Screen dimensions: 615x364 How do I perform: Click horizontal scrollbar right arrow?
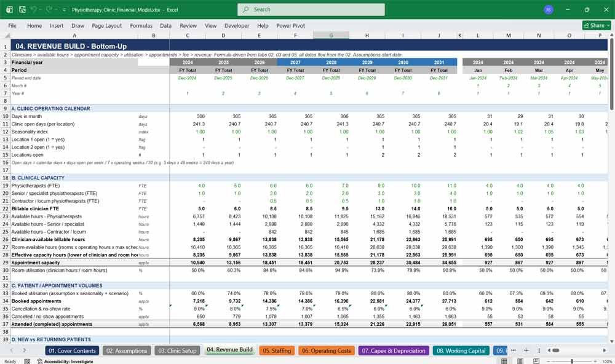605,350
